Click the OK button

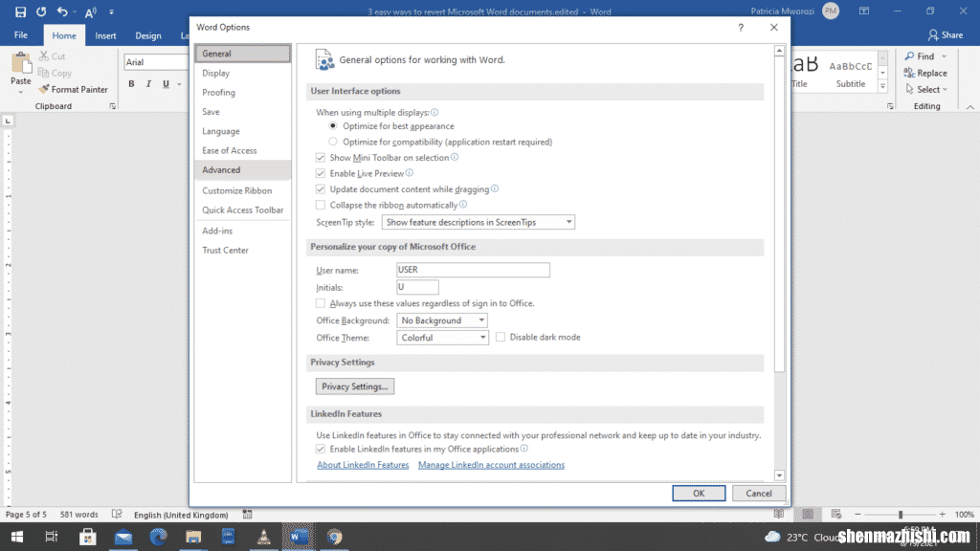coord(699,493)
